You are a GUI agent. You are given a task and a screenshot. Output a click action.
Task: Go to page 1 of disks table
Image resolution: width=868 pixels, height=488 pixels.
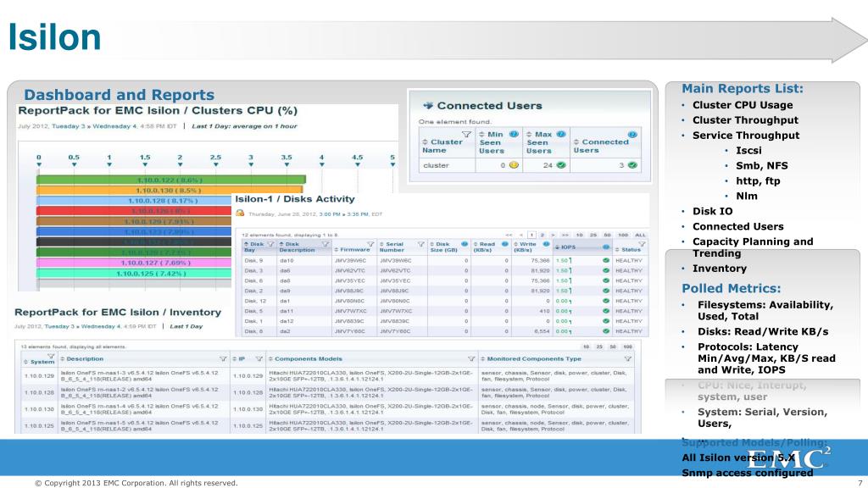pos(531,236)
